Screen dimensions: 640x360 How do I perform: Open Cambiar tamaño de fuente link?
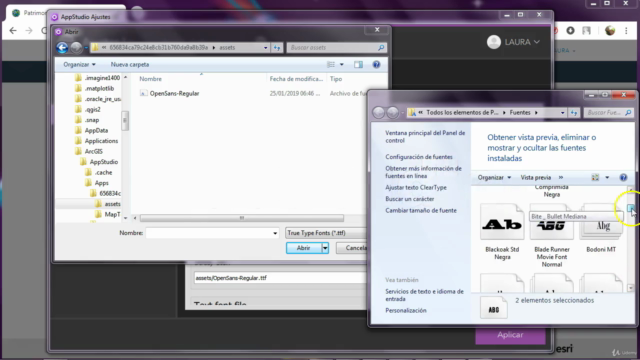tap(421, 211)
